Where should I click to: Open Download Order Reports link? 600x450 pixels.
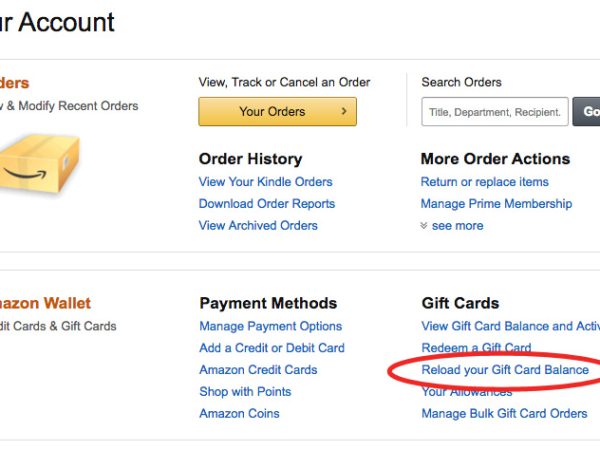coord(266,204)
